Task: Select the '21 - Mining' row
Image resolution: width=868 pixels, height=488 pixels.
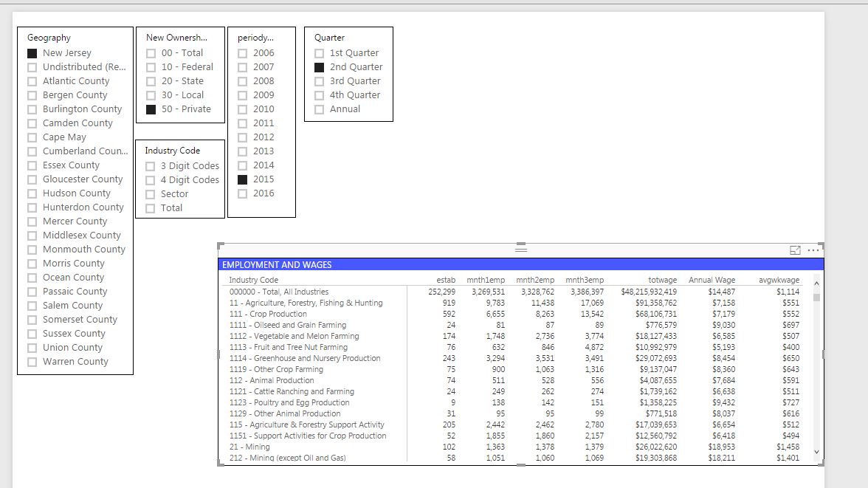Action: tap(514, 447)
